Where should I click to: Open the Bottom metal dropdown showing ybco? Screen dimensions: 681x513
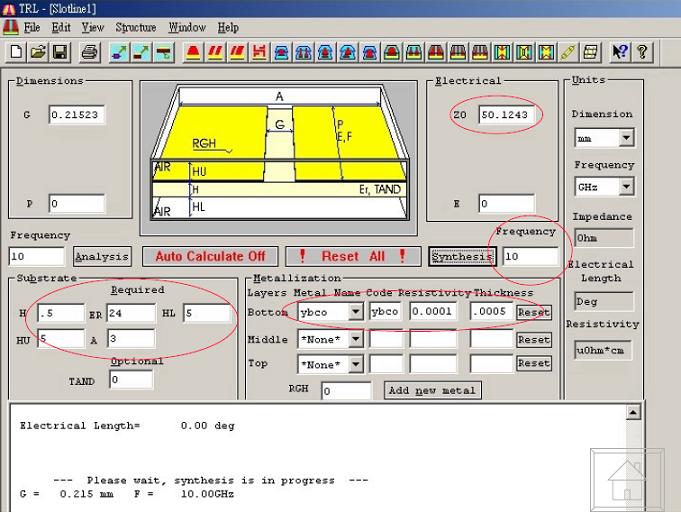[355, 312]
